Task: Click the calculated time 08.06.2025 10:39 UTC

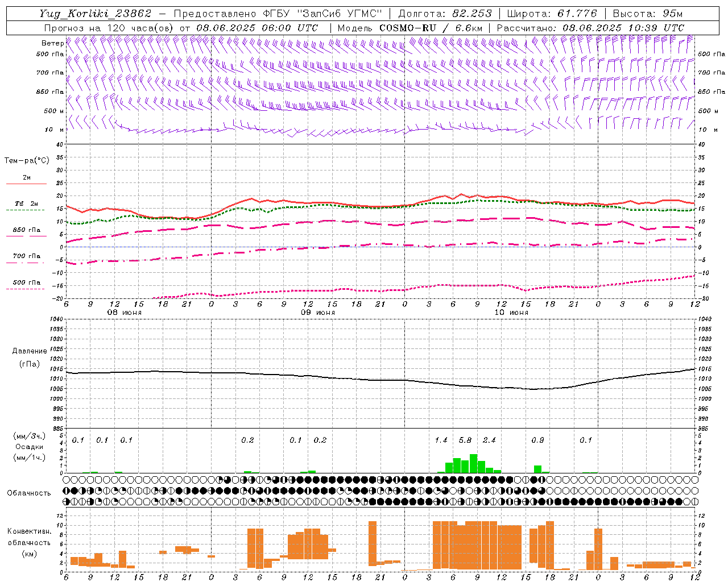Action: (x=623, y=28)
